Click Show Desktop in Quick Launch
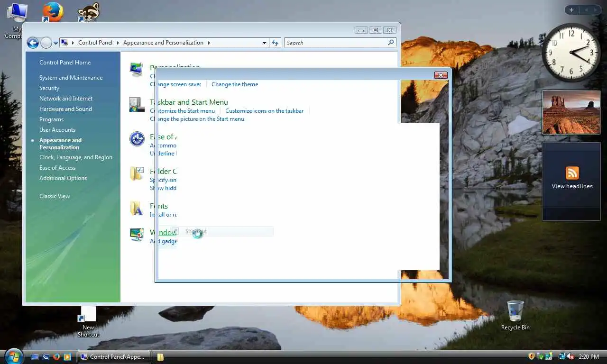 (35, 357)
